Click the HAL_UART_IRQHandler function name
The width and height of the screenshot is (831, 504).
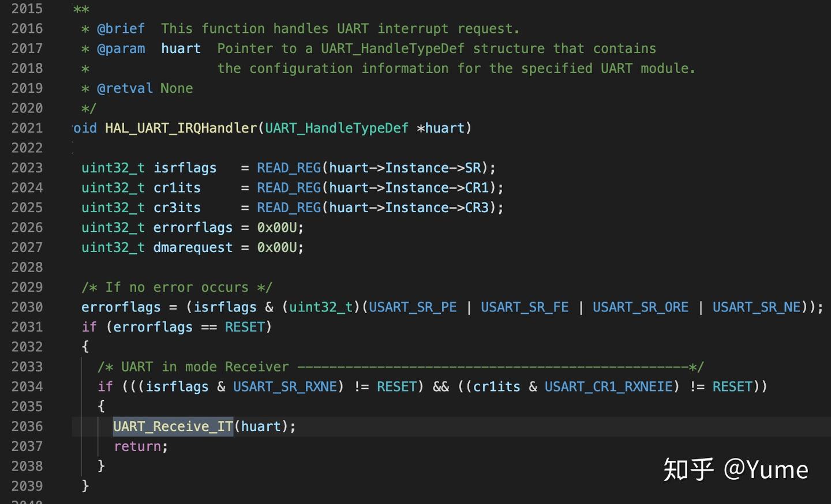tap(181, 128)
